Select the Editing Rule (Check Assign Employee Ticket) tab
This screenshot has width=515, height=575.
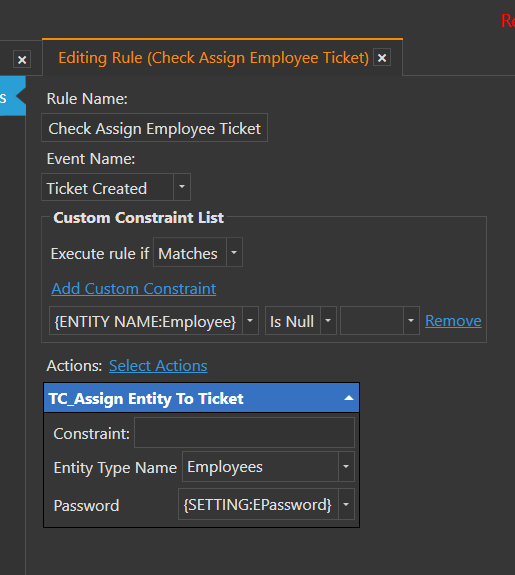click(x=213, y=58)
